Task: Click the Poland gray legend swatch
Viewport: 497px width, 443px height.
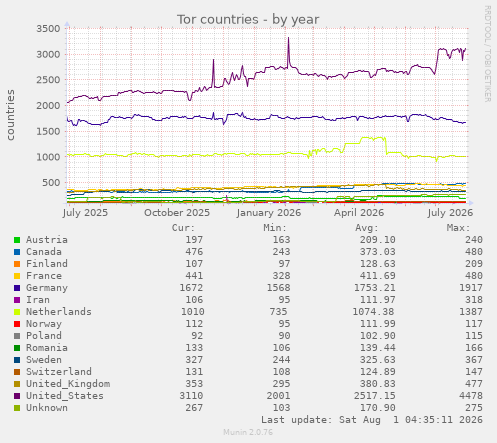Action: [x=17, y=336]
